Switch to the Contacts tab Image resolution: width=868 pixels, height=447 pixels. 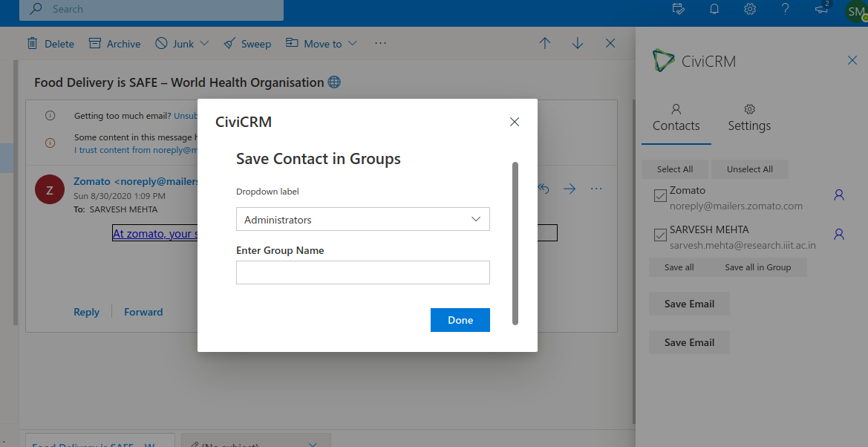(676, 118)
